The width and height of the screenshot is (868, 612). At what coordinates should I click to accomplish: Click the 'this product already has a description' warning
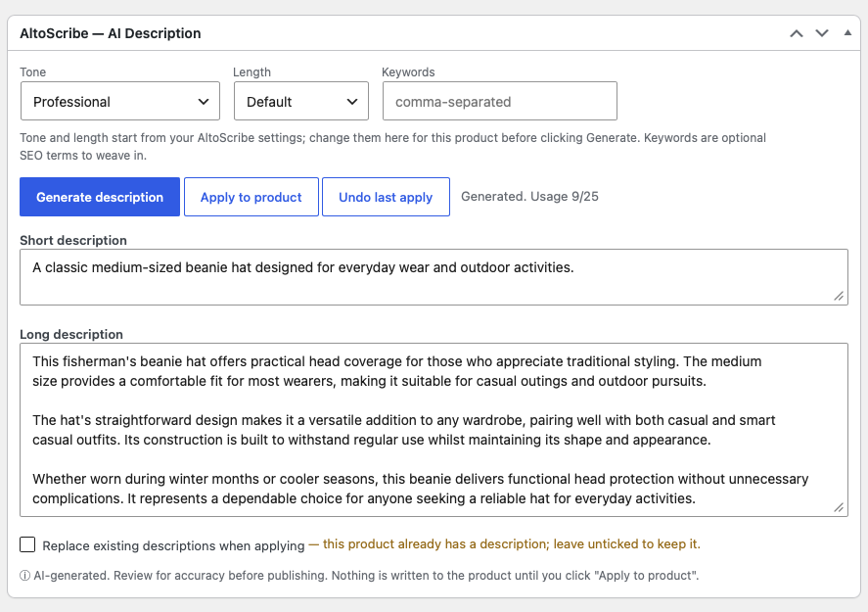point(504,544)
